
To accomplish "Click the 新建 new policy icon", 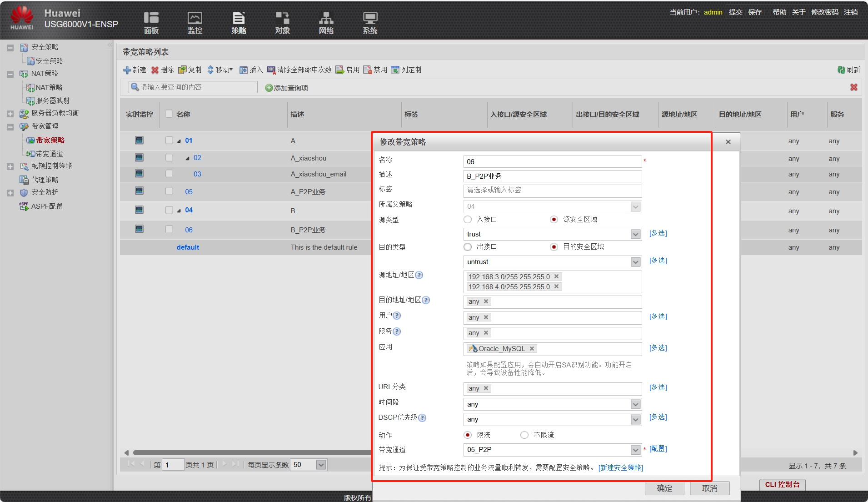I will 127,70.
